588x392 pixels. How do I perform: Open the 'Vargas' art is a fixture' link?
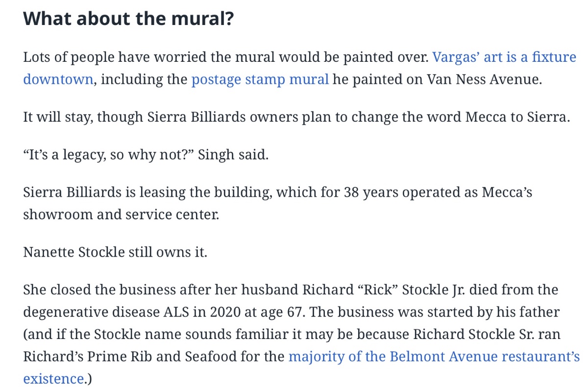tap(504, 57)
